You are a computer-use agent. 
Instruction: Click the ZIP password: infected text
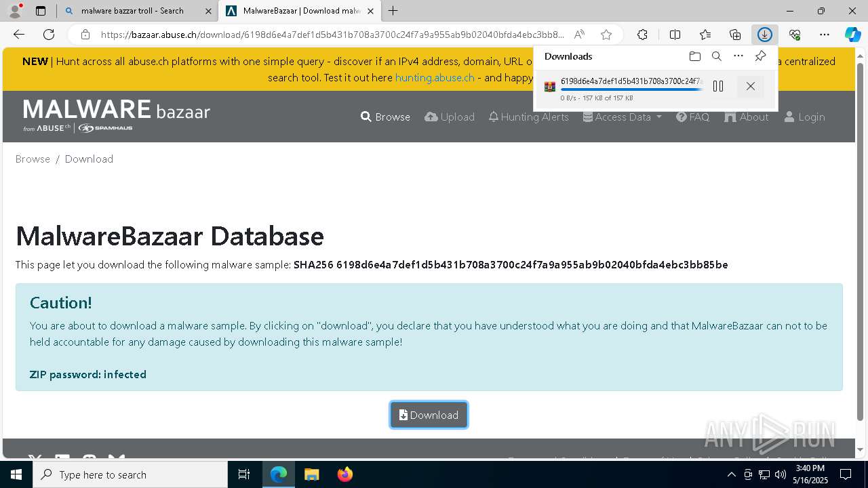[x=88, y=374]
